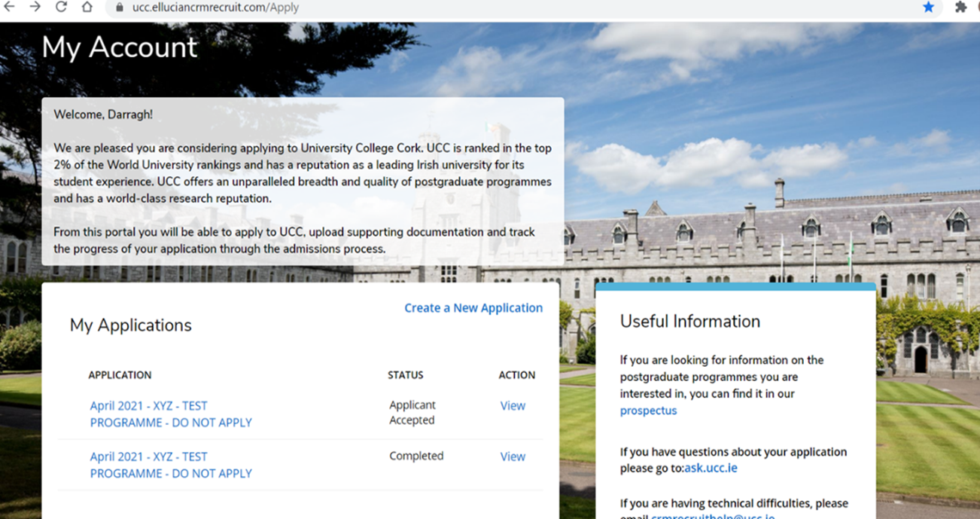
Task: Bookmark this page with the star icon
Action: [928, 7]
